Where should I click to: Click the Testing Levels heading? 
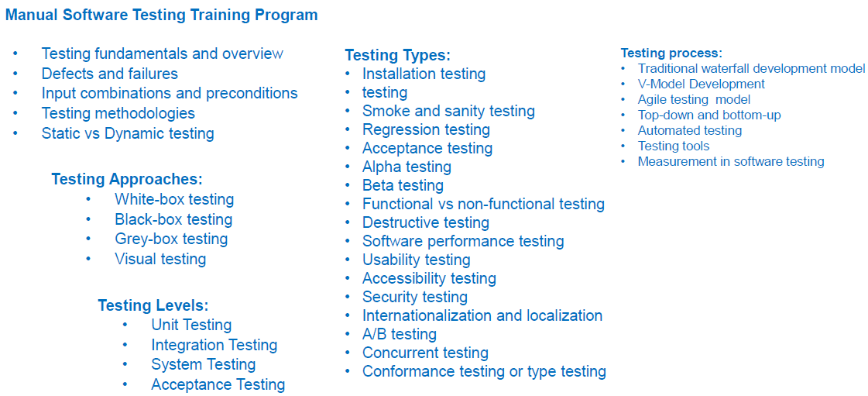coord(153,305)
